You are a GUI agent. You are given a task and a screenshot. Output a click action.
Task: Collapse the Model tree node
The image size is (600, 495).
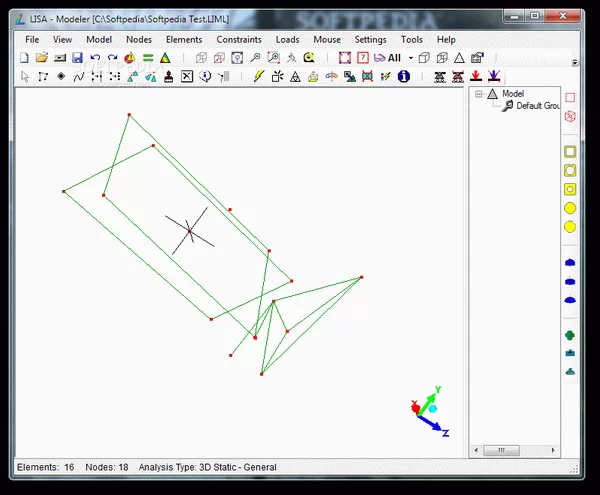click(479, 94)
